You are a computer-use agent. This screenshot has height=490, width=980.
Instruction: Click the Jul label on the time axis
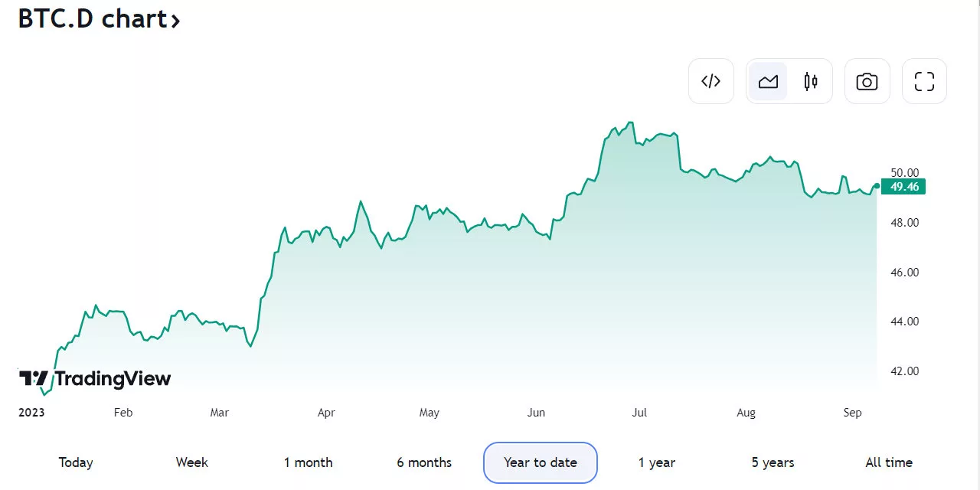639,413
